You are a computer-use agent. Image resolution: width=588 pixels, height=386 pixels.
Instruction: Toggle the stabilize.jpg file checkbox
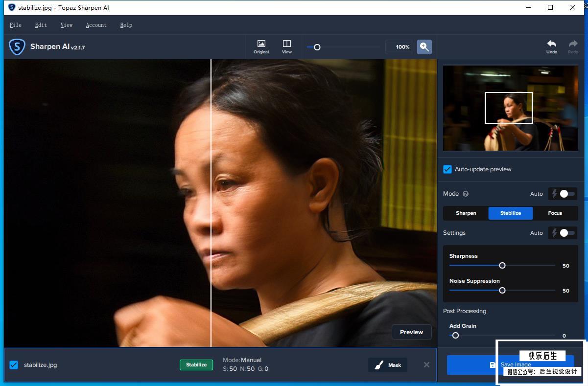(x=14, y=365)
